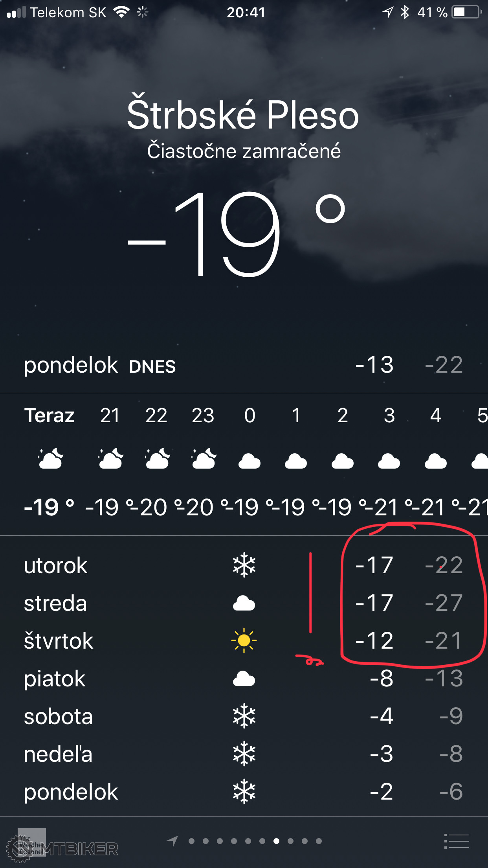The height and width of the screenshot is (868, 488).
Task: Tap the hour 23 forecast label
Action: [203, 416]
